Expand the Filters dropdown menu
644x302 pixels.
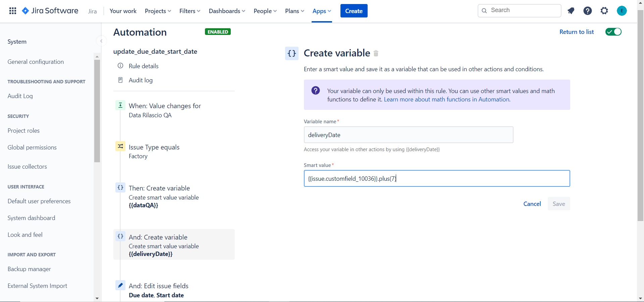tap(190, 11)
